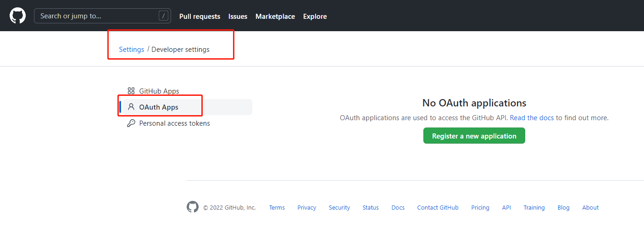Click the GitHub Apps grid icon

tap(131, 91)
